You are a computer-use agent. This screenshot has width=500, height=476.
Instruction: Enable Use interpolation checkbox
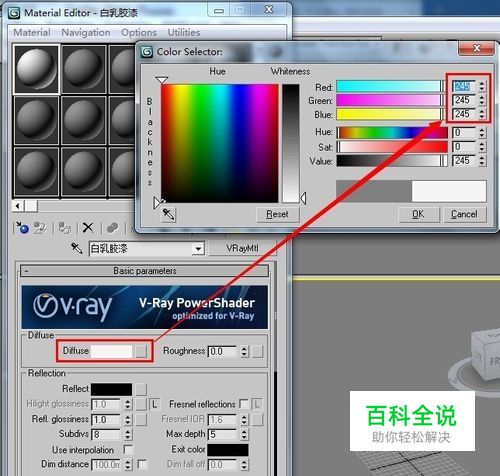tap(128, 450)
